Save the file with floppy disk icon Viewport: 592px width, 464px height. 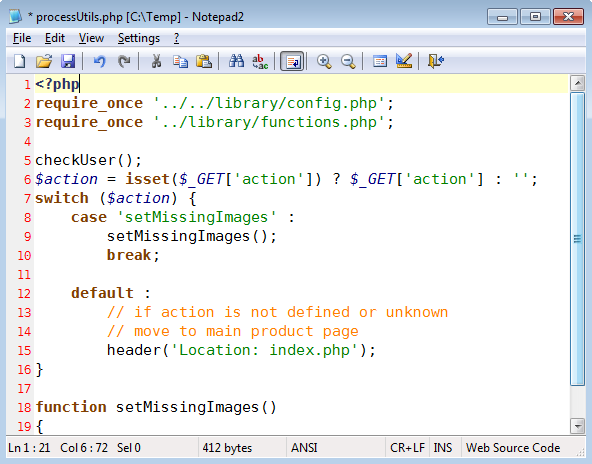click(68, 61)
